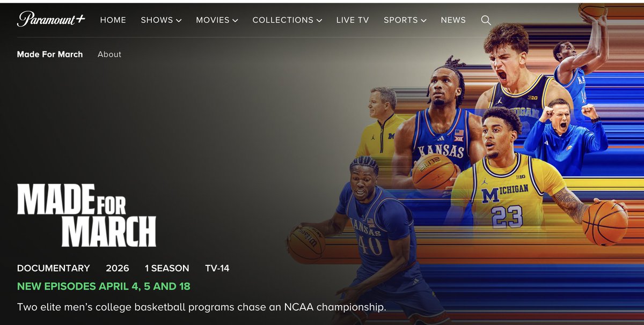Select the Made For March tab
The width and height of the screenshot is (644, 325).
[50, 54]
